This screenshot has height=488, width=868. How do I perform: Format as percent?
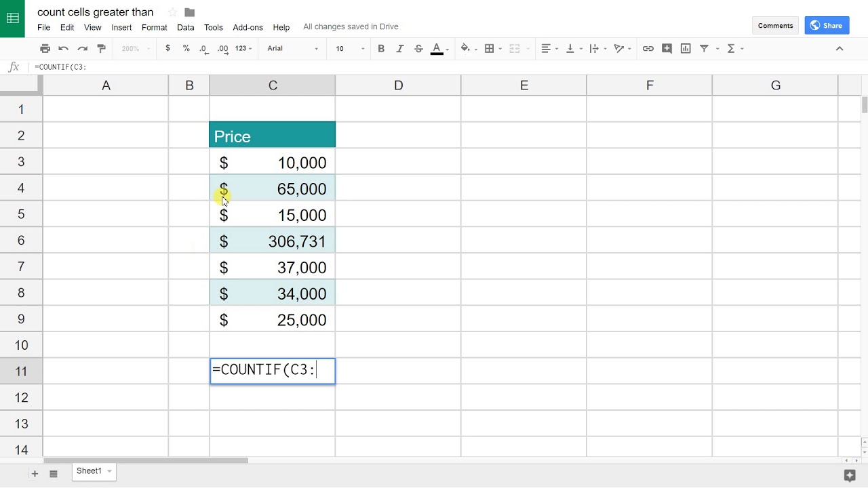point(186,48)
